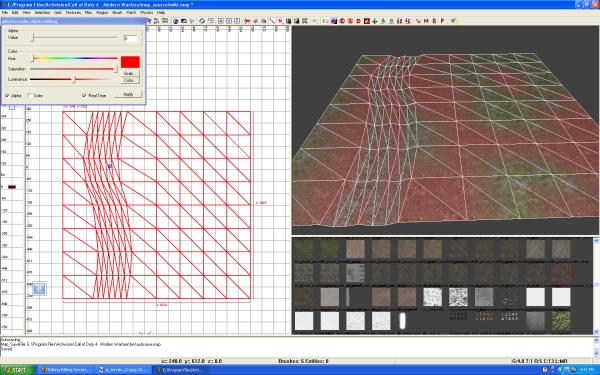
Task: Toggle the Real Time checkbox
Action: tap(84, 95)
